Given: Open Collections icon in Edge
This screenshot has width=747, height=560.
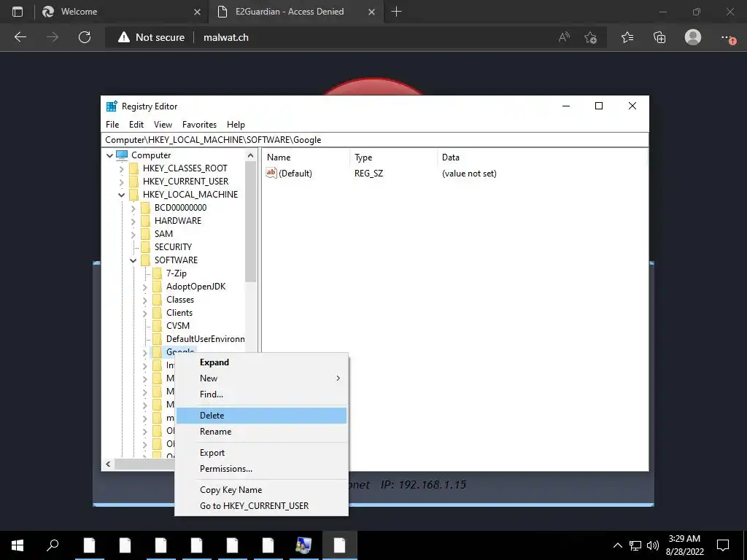Looking at the screenshot, I should point(659,37).
